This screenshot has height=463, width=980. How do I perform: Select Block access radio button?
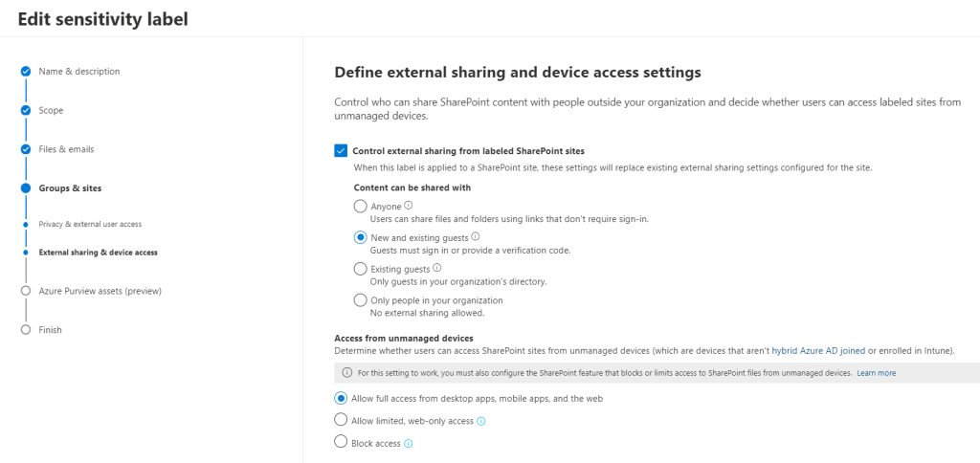pyautogui.click(x=341, y=443)
